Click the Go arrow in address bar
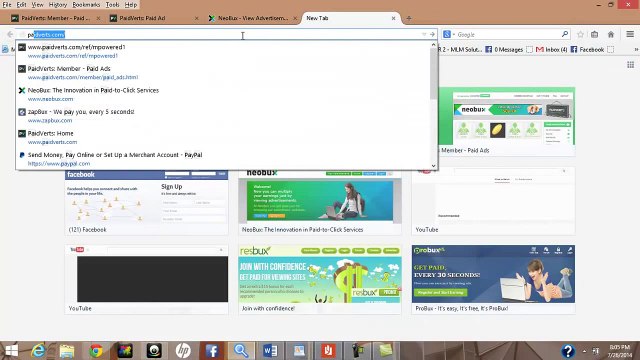 (x=432, y=35)
